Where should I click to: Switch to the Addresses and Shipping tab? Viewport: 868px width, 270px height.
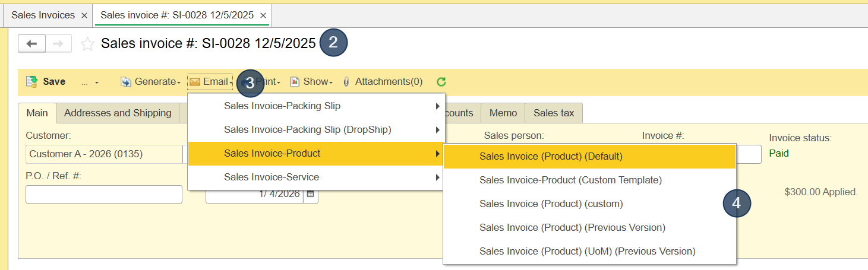118,113
